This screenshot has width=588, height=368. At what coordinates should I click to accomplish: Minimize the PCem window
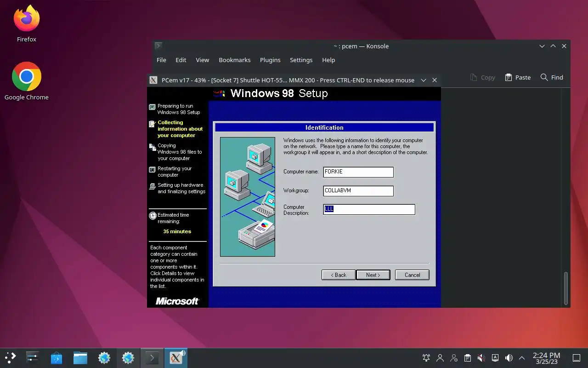click(424, 80)
